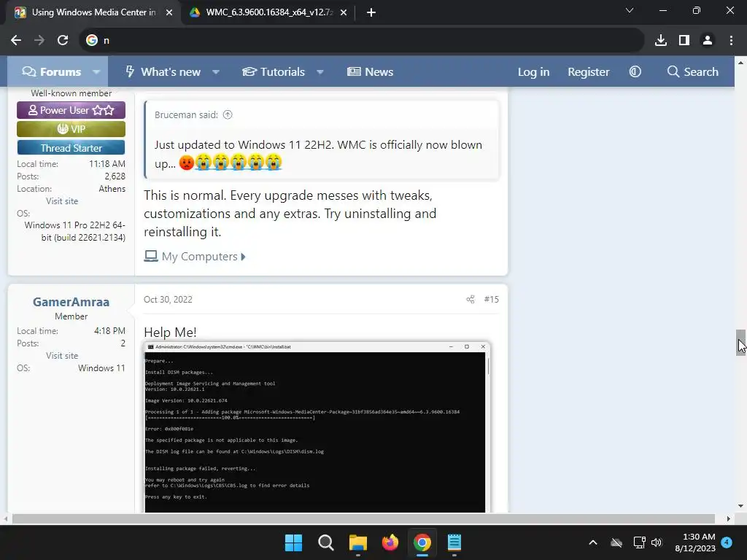Screen dimensions: 747x560
Task: Open the notification center badge
Action: [x=727, y=542]
